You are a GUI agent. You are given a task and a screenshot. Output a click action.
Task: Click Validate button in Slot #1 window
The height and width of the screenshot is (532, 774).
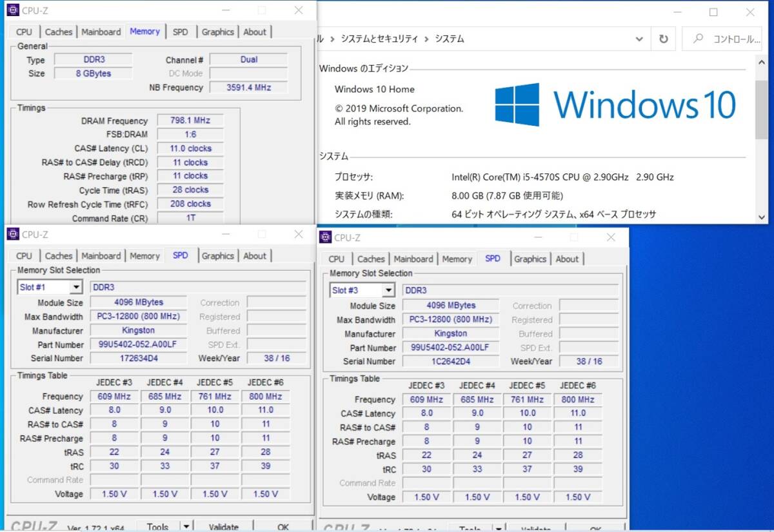tap(224, 527)
